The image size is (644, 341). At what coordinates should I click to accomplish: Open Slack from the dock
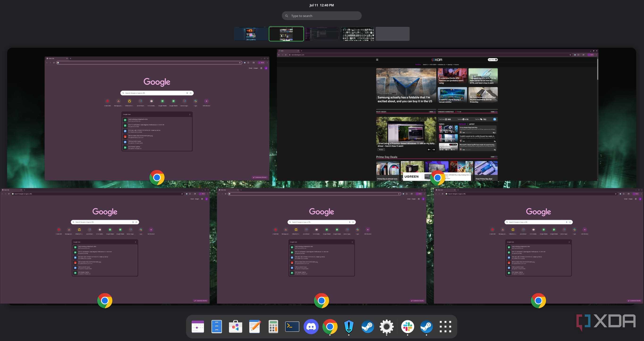click(407, 327)
